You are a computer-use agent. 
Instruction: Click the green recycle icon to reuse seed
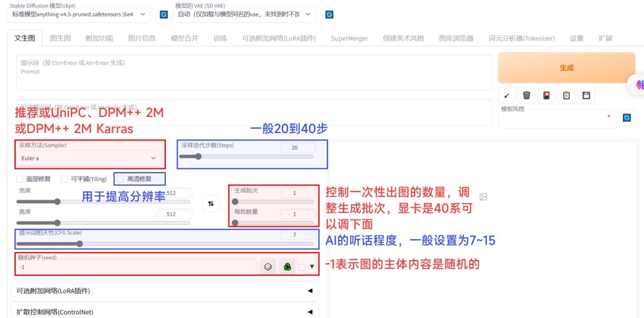[x=287, y=266]
